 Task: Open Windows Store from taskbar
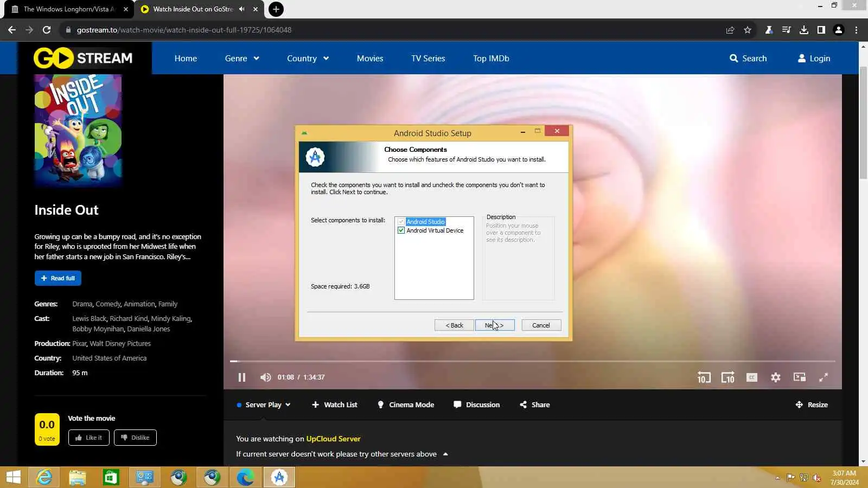tap(111, 477)
